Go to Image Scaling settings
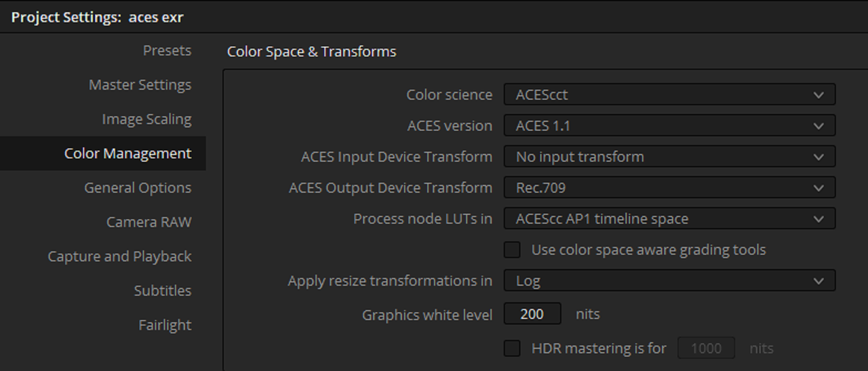This screenshot has height=371, width=868. (146, 119)
